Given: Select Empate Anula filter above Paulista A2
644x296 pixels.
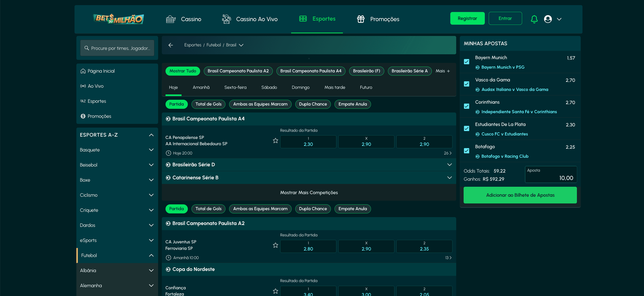Looking at the screenshot, I should pyautogui.click(x=352, y=209).
